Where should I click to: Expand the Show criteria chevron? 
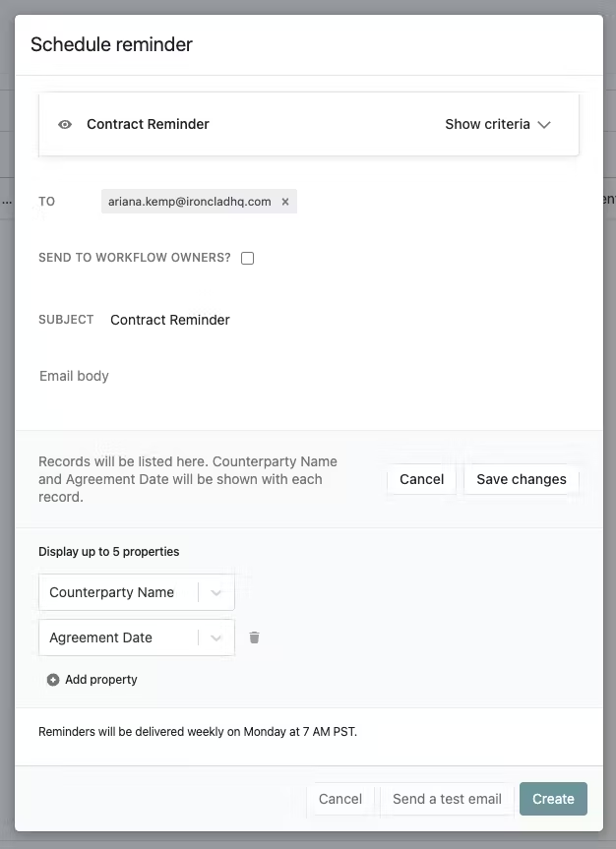pos(544,125)
